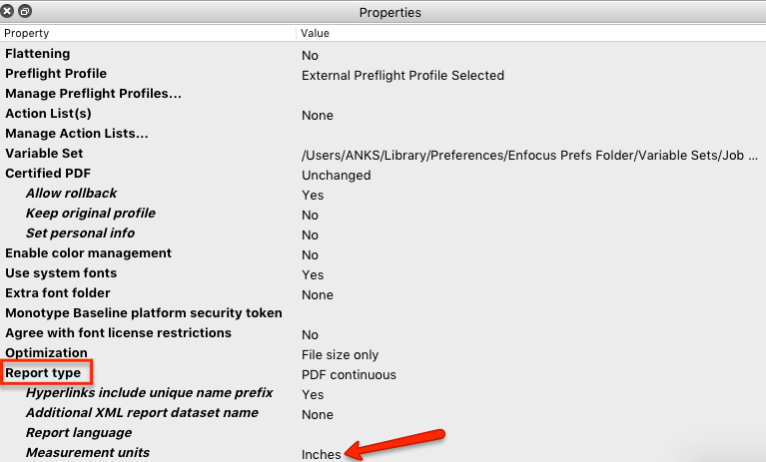Viewport: 766px width, 462px height.
Task: Select the Flattening property row
Action: (38, 54)
